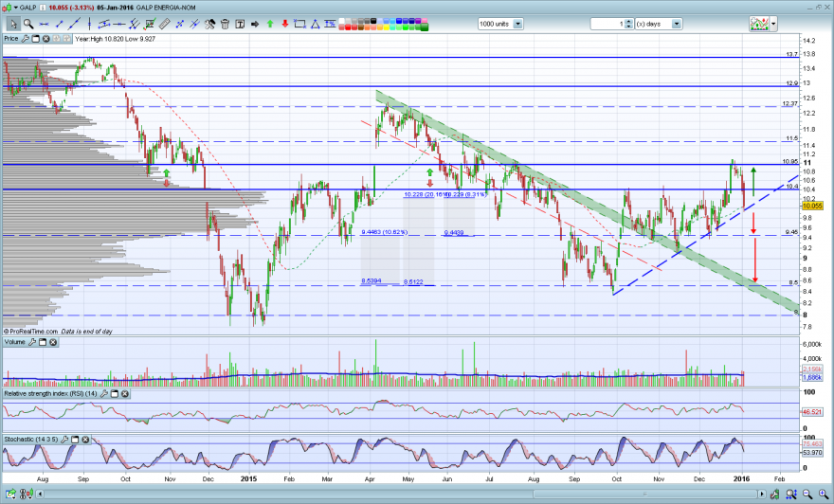This screenshot has height=504, width=834.
Task: Pick the ruler measurement tool
Action: click(x=164, y=24)
